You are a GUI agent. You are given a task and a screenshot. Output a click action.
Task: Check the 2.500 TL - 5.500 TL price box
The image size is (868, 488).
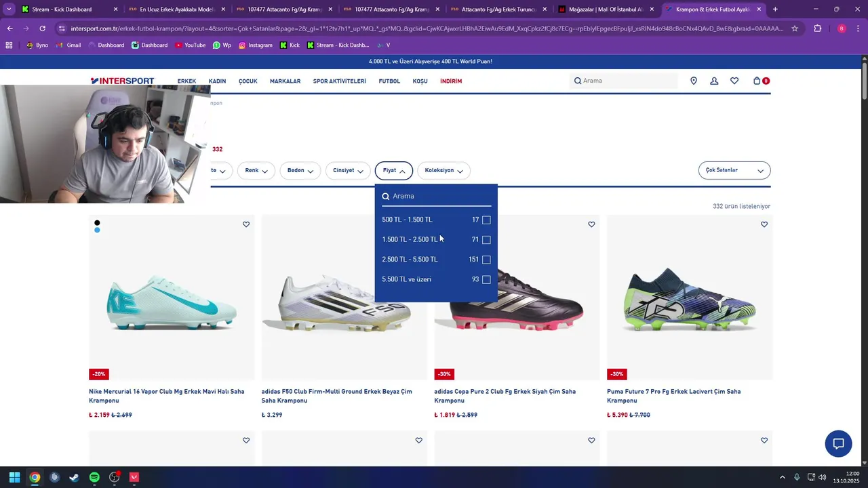point(486,260)
